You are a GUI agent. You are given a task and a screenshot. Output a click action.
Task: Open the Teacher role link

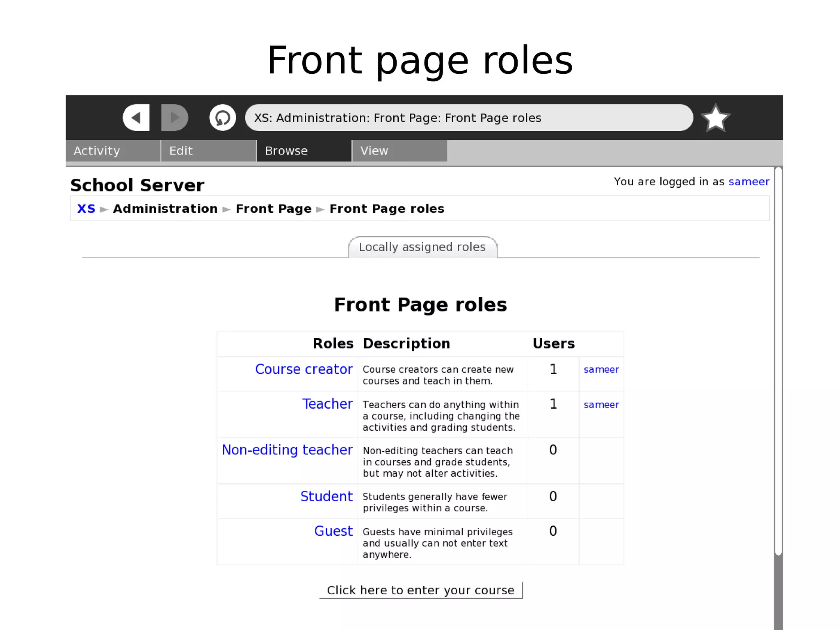[327, 404]
